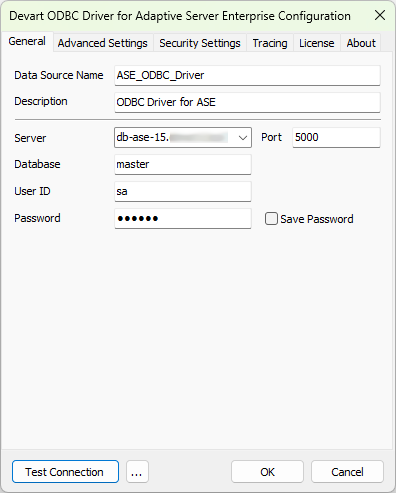Click the Server label text
This screenshot has height=493, width=396.
pyautogui.click(x=30, y=138)
